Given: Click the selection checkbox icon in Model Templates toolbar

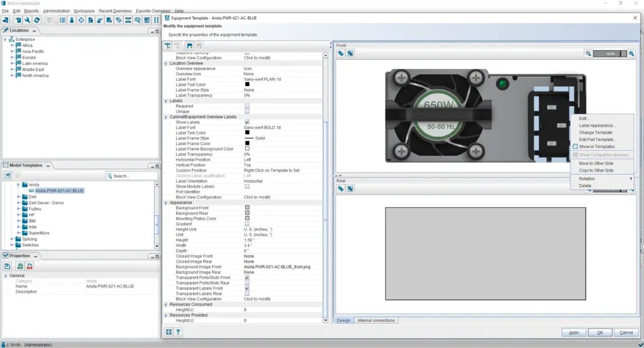Looking at the screenshot, I should (x=8, y=176).
